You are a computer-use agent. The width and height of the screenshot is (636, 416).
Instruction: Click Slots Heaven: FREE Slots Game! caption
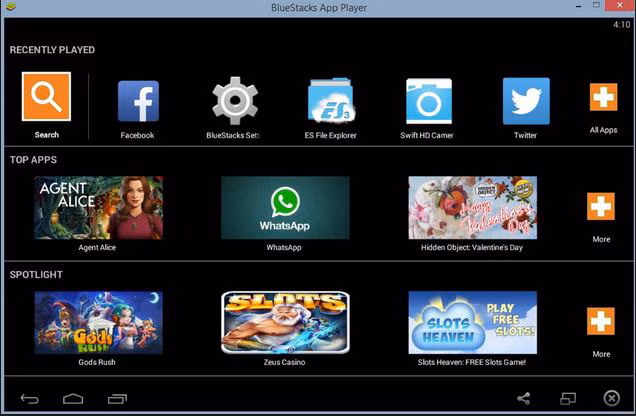[x=472, y=362]
